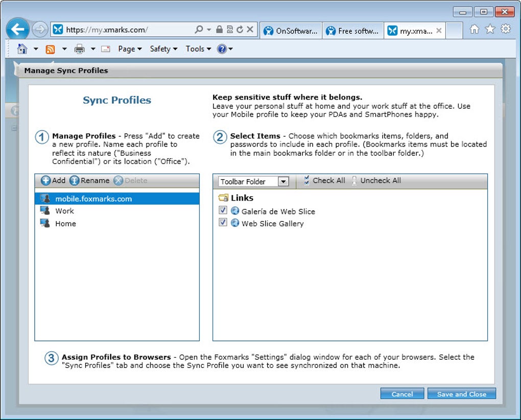Open Favorites with the star icon
Image resolution: width=521 pixels, height=420 pixels.
pyautogui.click(x=490, y=30)
